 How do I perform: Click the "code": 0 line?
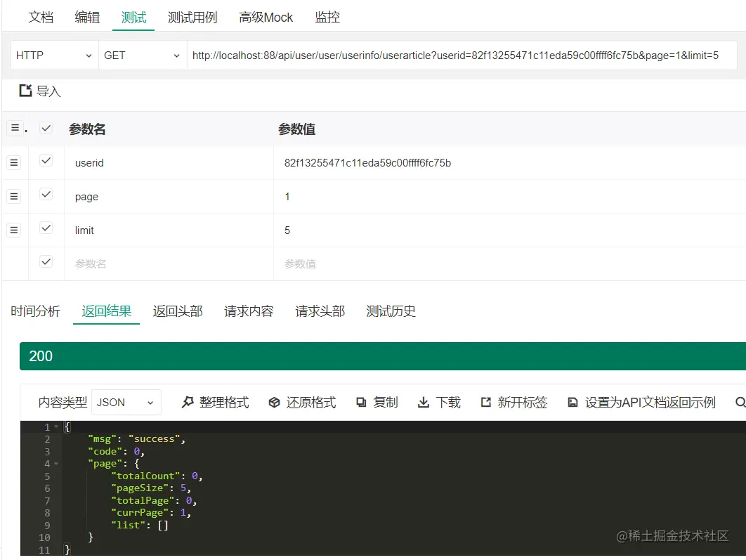click(x=116, y=451)
